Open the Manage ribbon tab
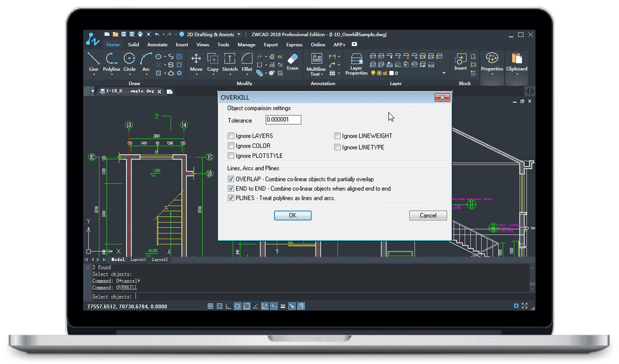Screen dimensions: 619x364 [x=246, y=45]
